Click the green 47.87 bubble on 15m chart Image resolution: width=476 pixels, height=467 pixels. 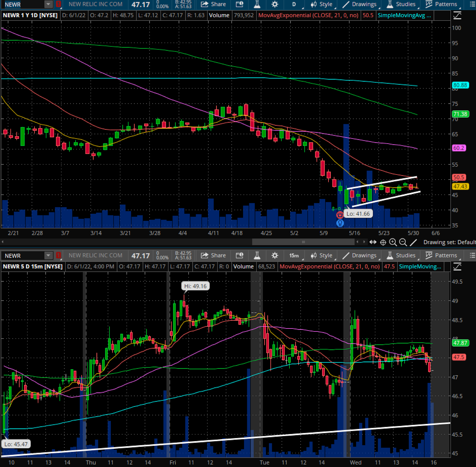(x=460, y=343)
